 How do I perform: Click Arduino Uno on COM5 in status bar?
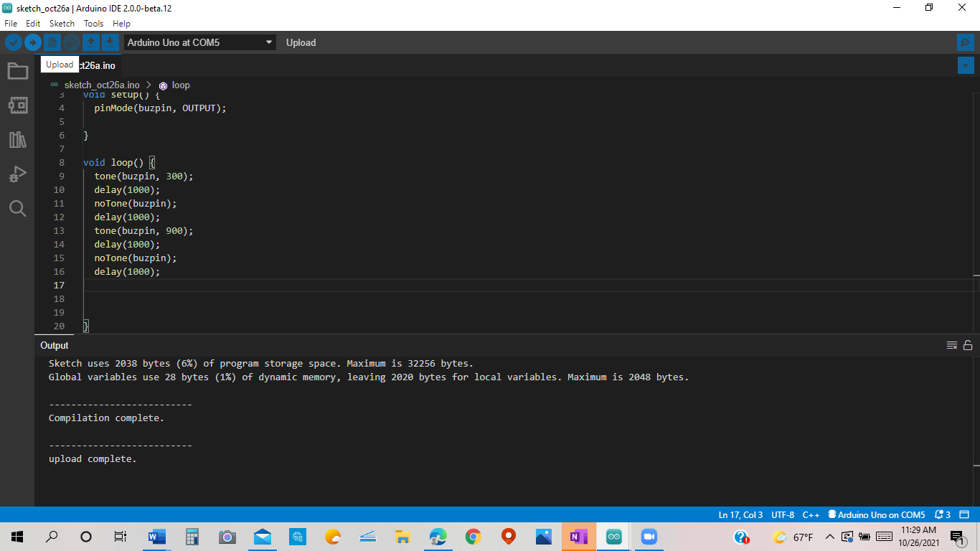click(x=877, y=514)
